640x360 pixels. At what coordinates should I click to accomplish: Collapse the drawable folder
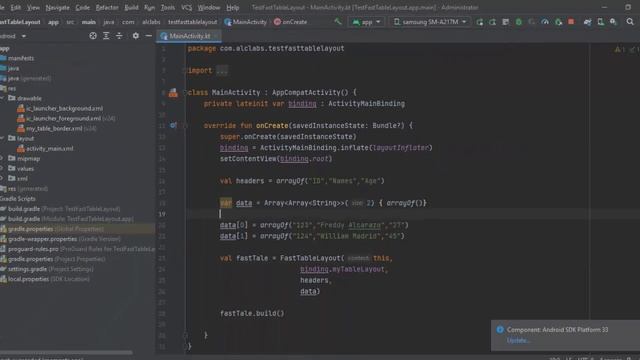coord(2,98)
